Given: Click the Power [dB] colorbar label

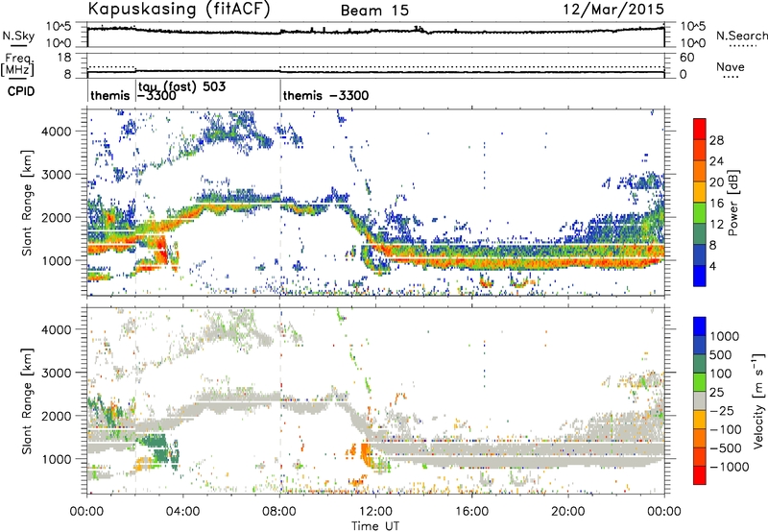Looking at the screenshot, I should [732, 203].
